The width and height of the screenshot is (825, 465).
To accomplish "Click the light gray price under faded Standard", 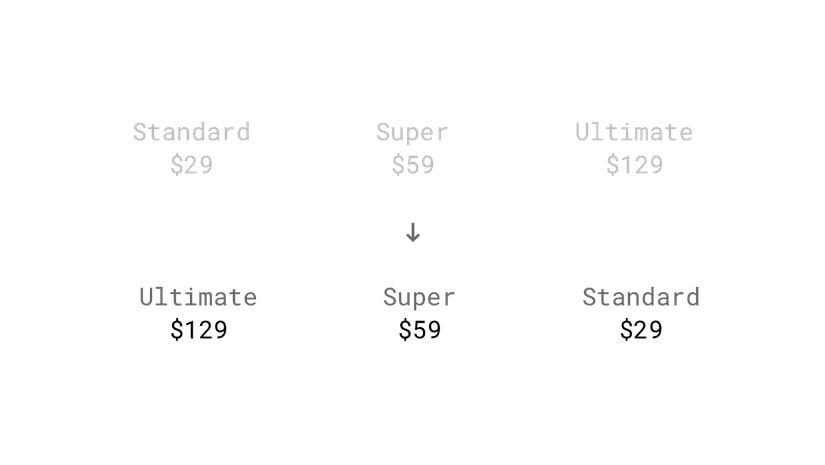I will (191, 165).
